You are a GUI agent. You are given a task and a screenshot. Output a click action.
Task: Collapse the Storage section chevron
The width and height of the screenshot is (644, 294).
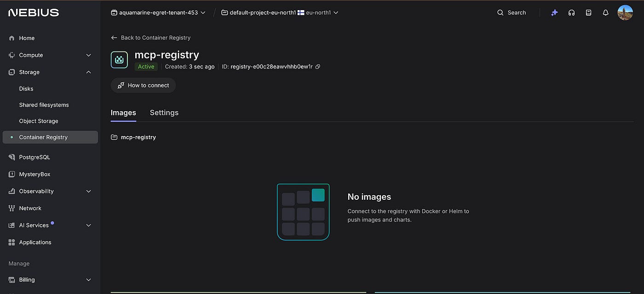tap(89, 72)
